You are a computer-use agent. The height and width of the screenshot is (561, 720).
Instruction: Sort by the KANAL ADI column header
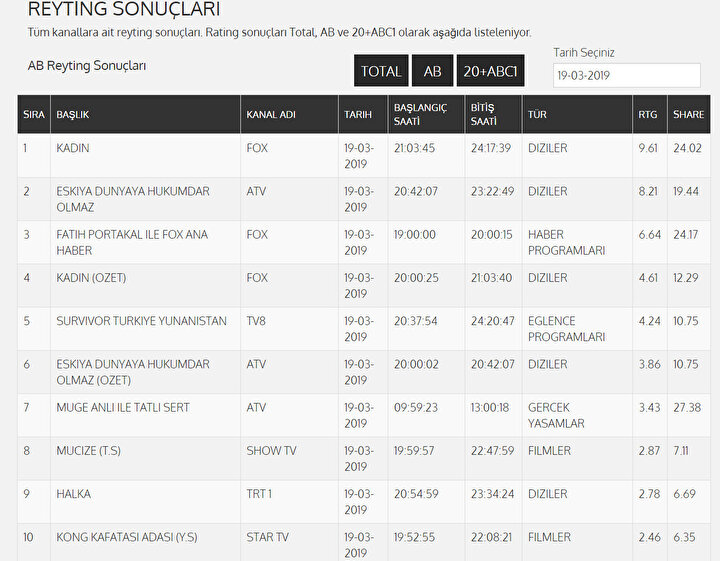tap(289, 114)
